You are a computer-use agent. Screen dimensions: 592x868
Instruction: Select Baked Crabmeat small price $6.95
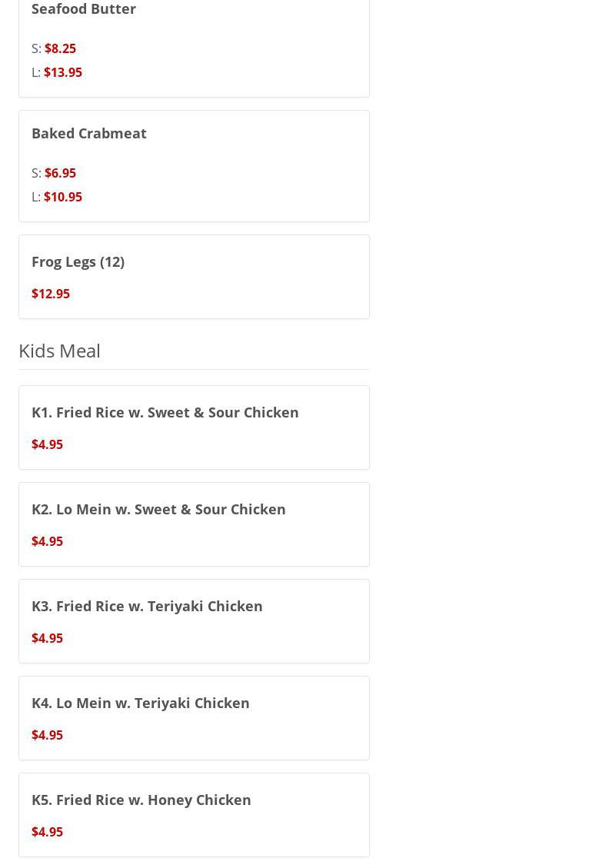pos(60,173)
